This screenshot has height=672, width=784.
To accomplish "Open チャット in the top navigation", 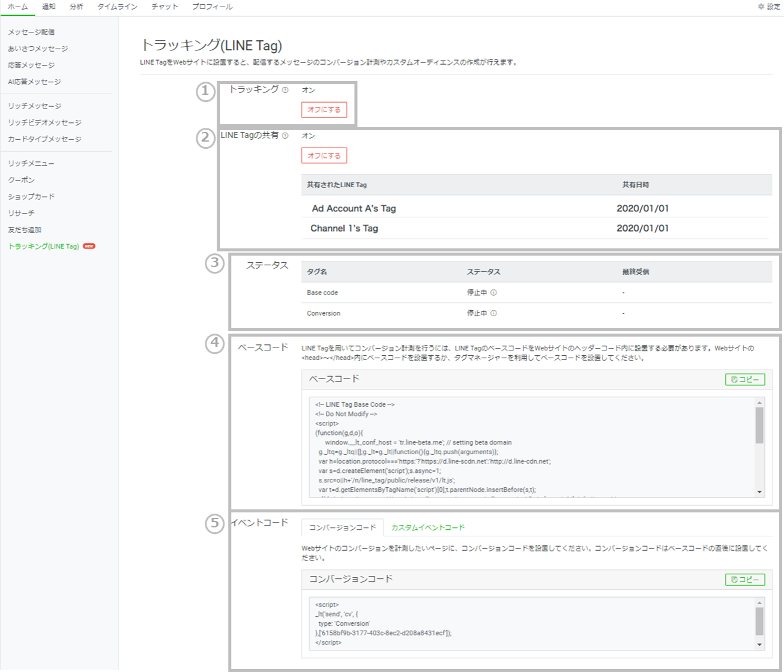I will (x=164, y=7).
